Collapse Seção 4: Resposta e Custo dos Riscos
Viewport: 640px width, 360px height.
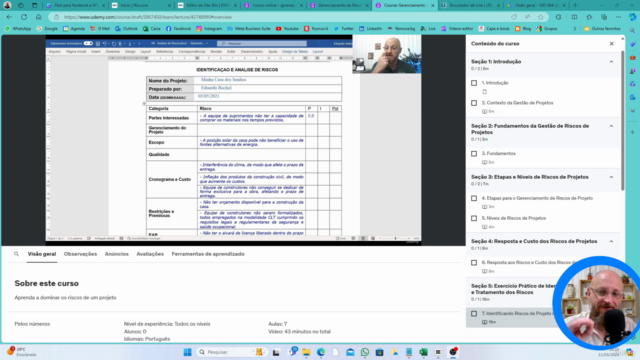(x=611, y=241)
